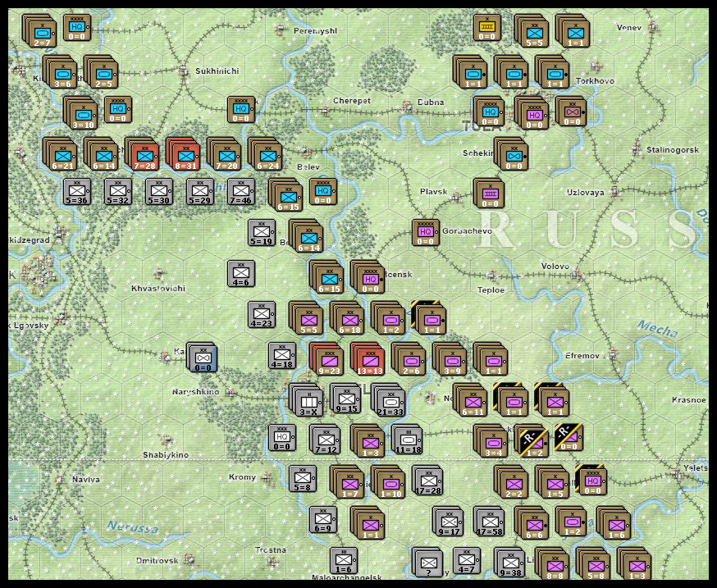Pick the gray infantry division showing 9=38
Viewport: 717px width, 588px height.
pos(511,563)
